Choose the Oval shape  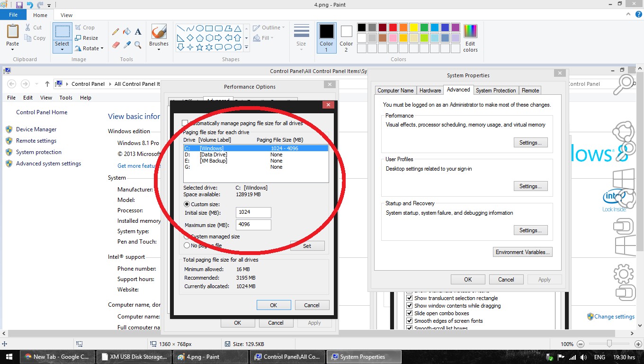coord(199,28)
